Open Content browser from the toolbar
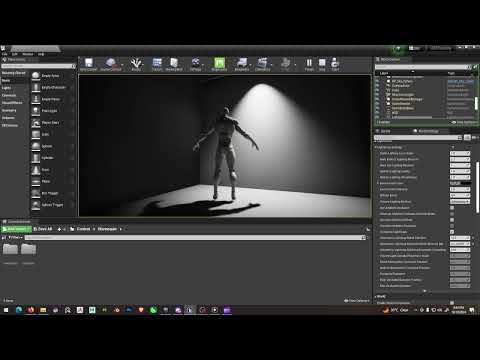Viewport: 480px width, 360px height. (157, 63)
